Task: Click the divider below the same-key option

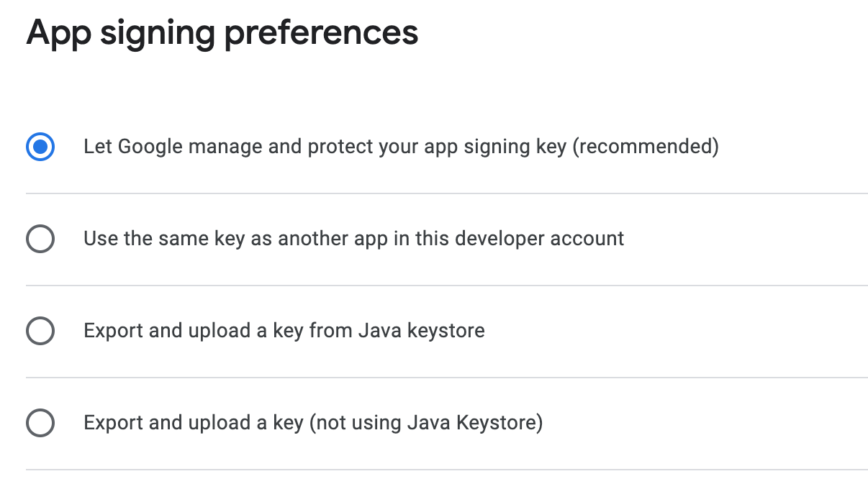Action: [446, 286]
